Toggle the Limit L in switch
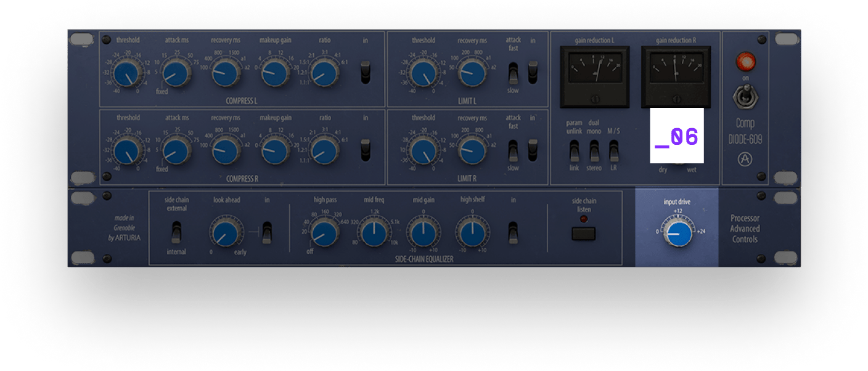This screenshot has width=868, height=371. point(533,72)
